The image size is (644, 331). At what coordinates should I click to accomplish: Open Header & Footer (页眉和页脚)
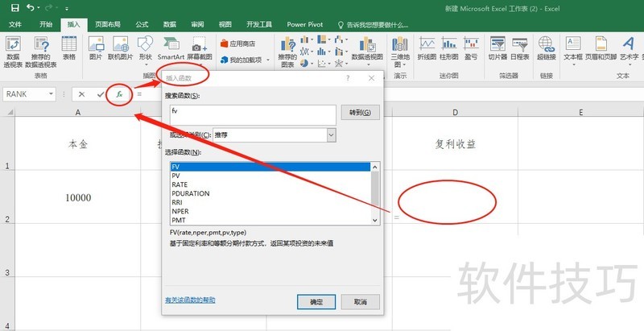click(601, 48)
